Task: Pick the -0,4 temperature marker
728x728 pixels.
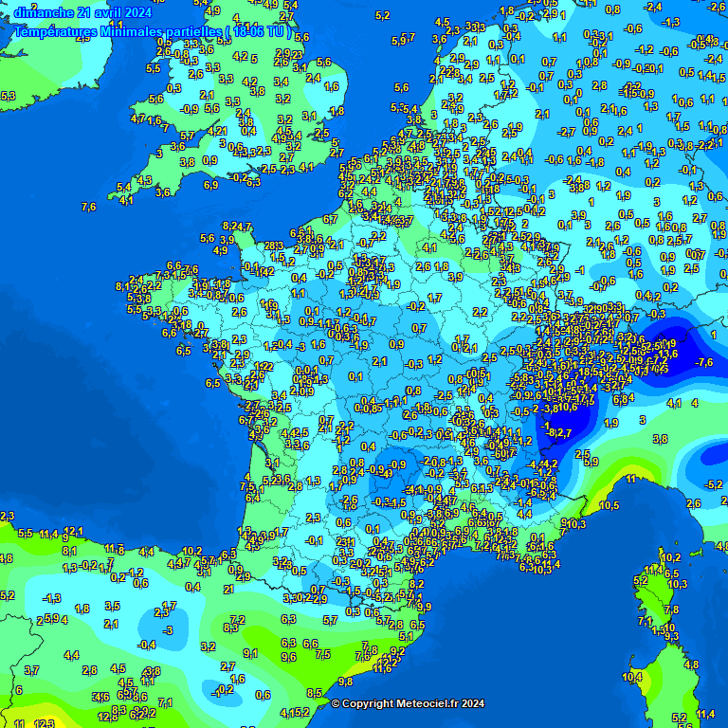Action: click(147, 645)
